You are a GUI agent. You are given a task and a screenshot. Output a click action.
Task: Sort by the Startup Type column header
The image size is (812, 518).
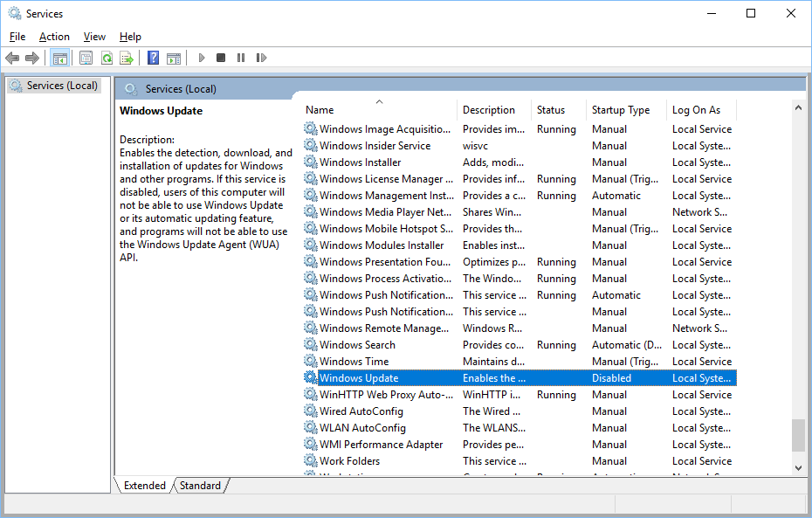[x=627, y=110]
